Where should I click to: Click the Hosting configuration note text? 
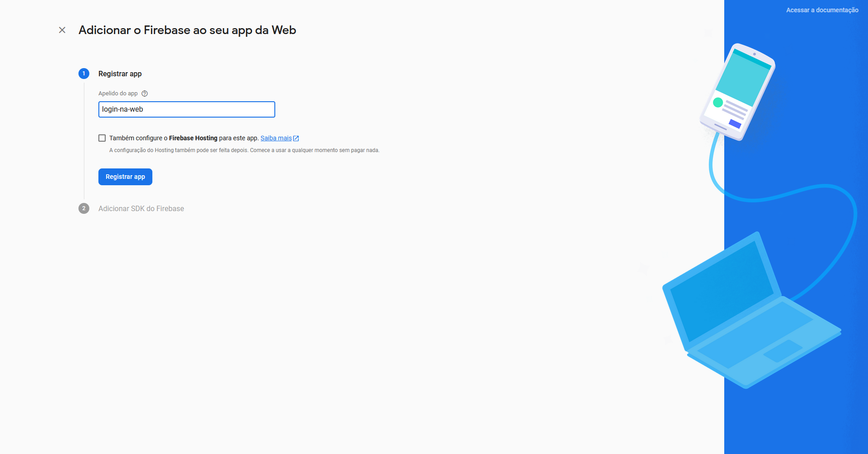coord(244,150)
